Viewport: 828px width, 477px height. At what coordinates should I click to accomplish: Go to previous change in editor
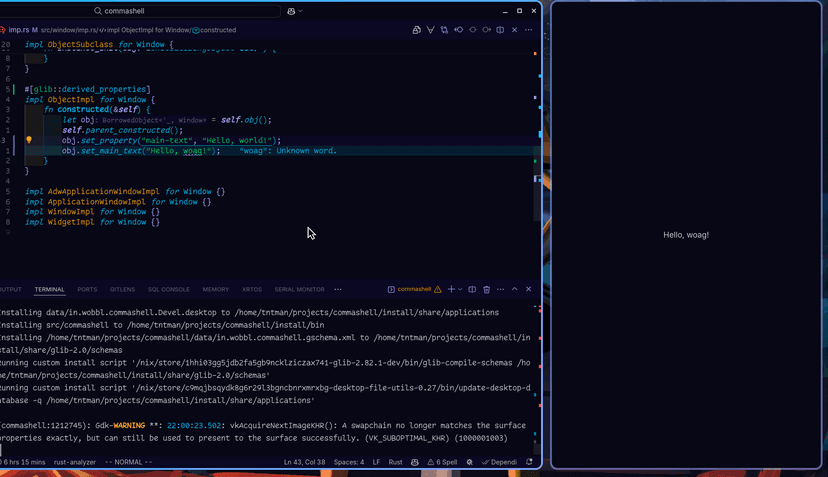(x=458, y=30)
